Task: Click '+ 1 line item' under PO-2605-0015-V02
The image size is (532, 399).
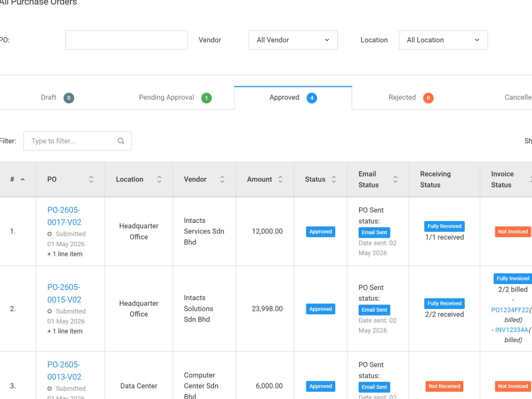Action: [x=65, y=331]
